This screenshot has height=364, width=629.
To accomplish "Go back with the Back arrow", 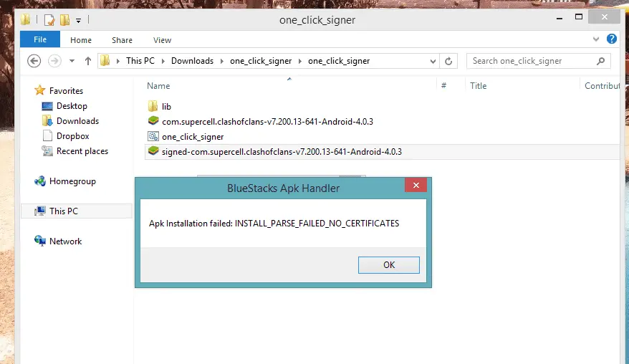I will [34, 61].
